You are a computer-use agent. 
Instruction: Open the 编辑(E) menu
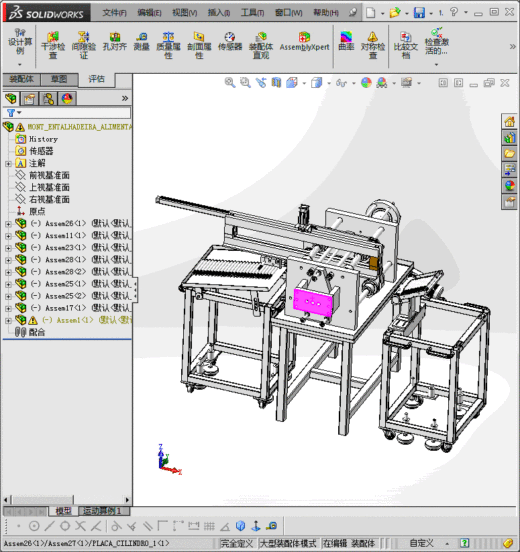tap(149, 13)
